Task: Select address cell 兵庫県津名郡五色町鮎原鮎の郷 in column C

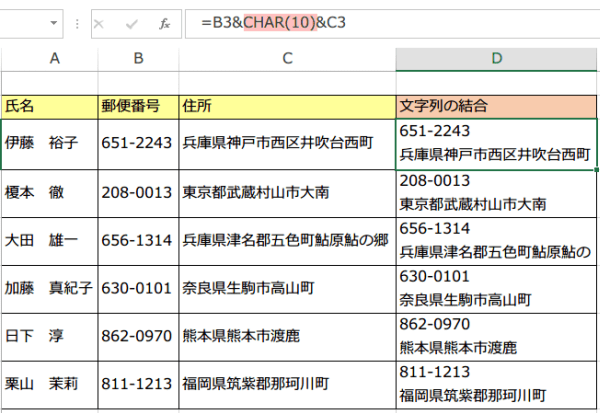Action: click(287, 241)
